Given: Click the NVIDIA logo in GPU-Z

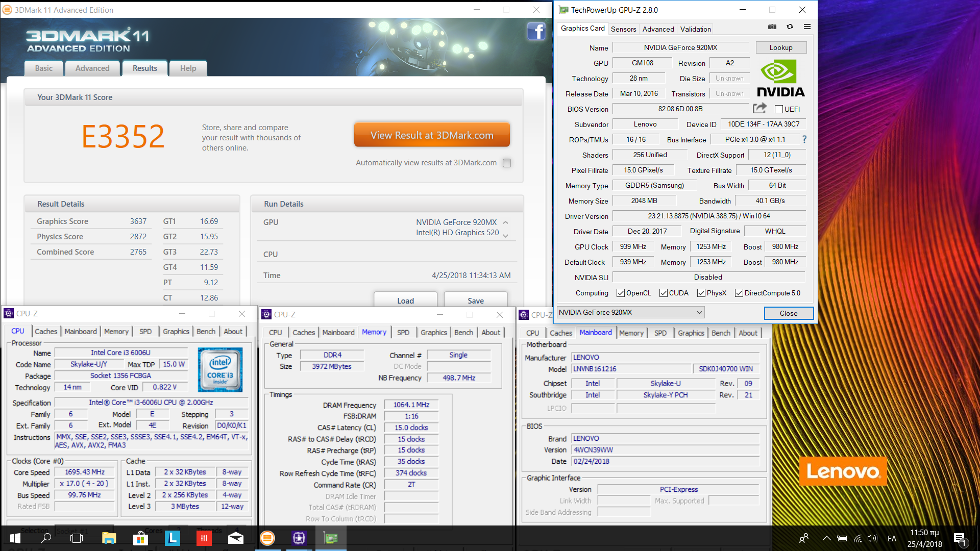Looking at the screenshot, I should tap(780, 79).
